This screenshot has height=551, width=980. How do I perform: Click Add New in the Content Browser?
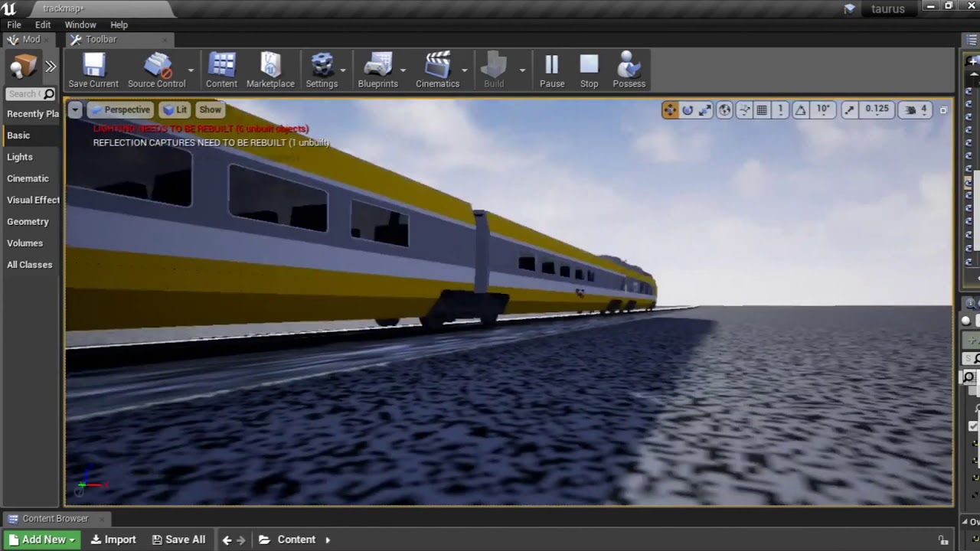click(x=42, y=540)
